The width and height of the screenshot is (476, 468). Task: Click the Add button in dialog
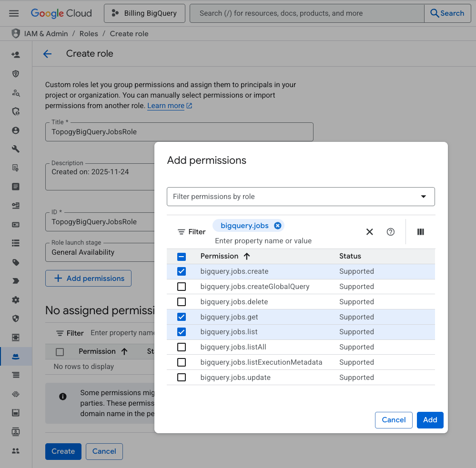430,420
